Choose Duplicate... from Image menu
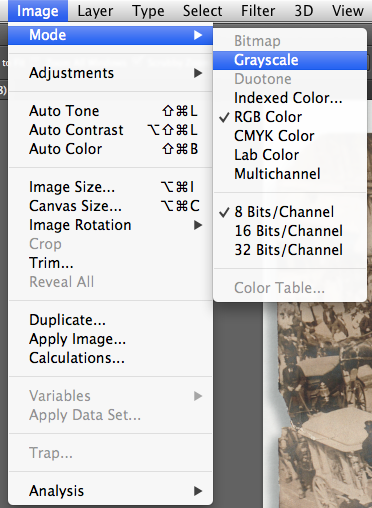 [110, 320]
